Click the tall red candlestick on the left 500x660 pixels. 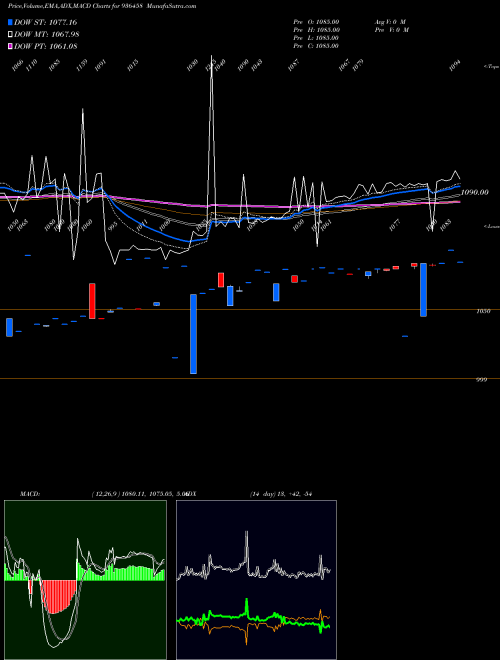click(92, 301)
